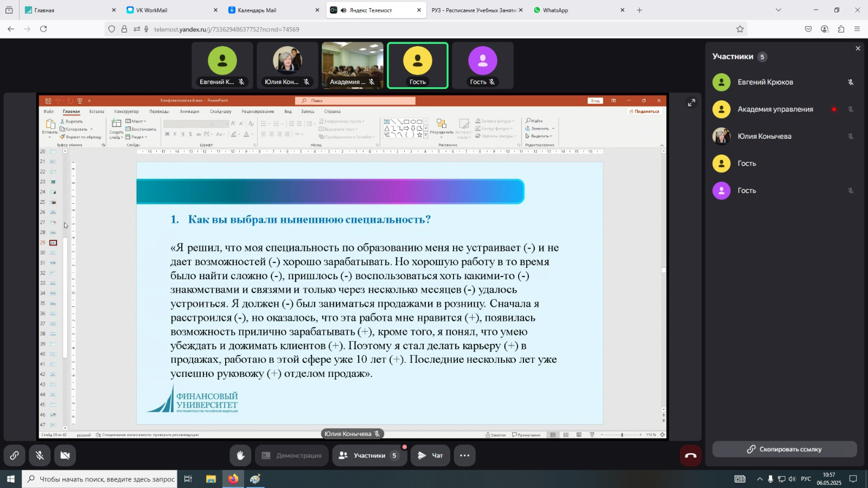Click slide 29 thumbnail in shared PowerPoint
The width and height of the screenshot is (868, 488).
point(53,243)
